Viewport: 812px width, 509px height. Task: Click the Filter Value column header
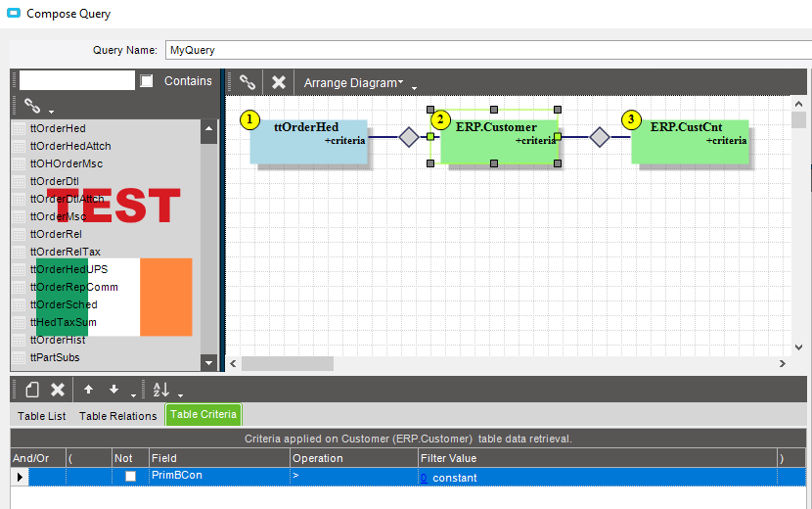[598, 458]
